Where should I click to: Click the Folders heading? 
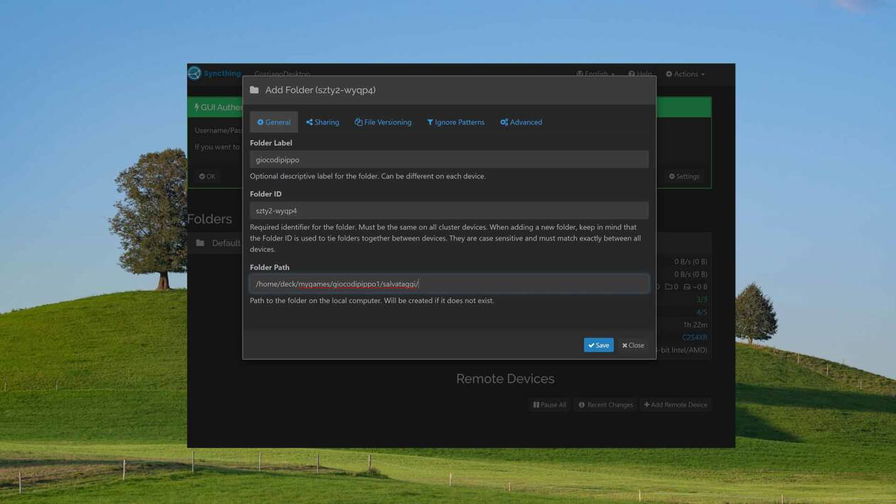209,219
